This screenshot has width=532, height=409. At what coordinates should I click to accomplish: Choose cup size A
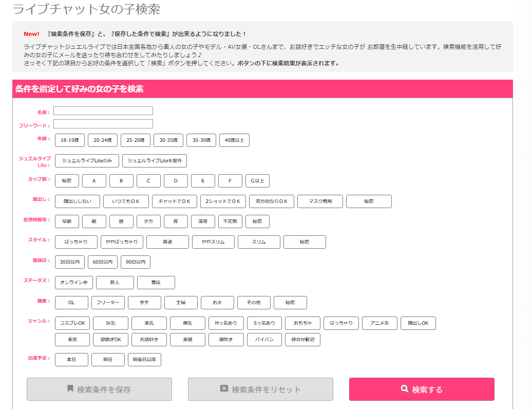coord(94,181)
